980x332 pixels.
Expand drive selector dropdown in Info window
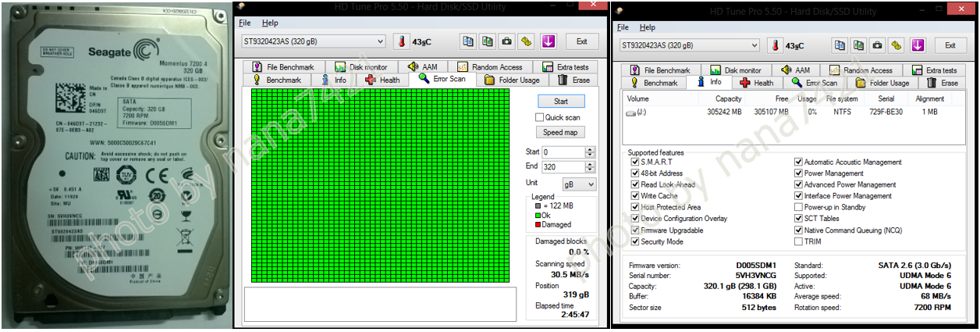[753, 45]
